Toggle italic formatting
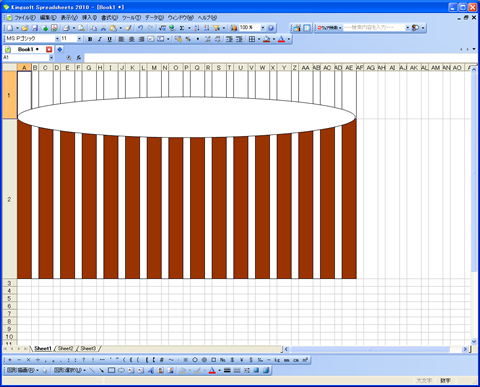This screenshot has width=480, height=387. [x=99, y=39]
